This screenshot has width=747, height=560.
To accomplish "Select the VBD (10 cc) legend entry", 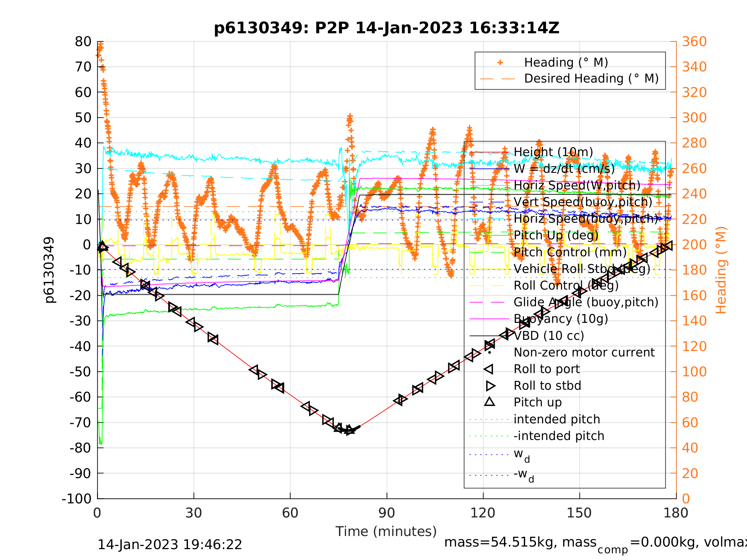I will (x=549, y=336).
